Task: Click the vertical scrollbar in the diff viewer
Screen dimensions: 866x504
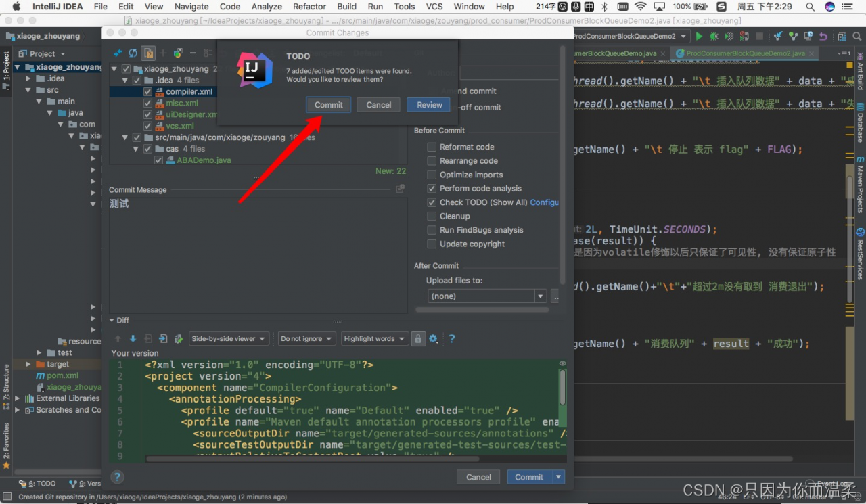Action: [562, 387]
